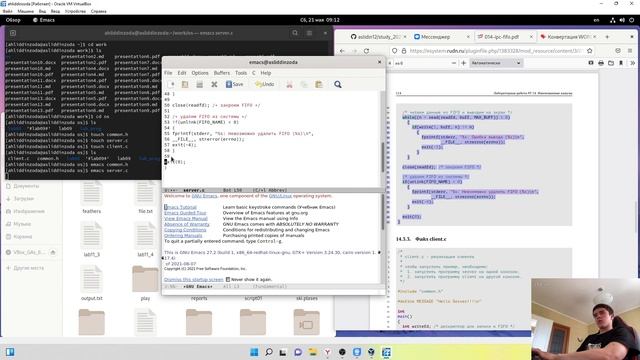Open the Emacs Guided Tour link
640x360 pixels.
(185, 213)
